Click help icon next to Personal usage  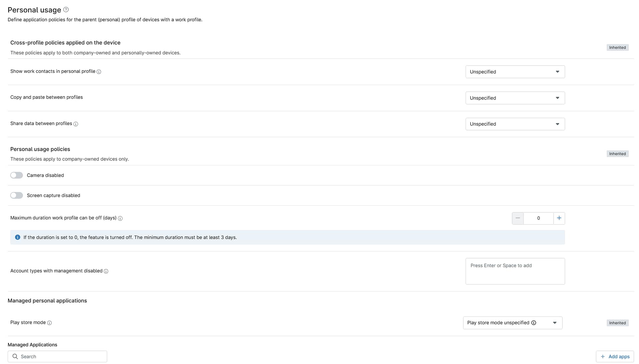click(66, 10)
